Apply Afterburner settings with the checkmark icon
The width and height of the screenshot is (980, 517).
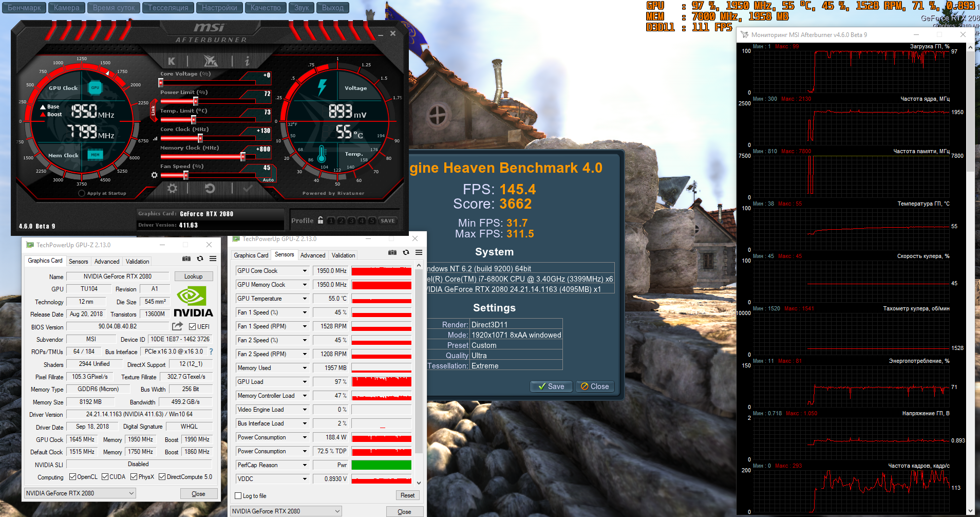pos(248,189)
